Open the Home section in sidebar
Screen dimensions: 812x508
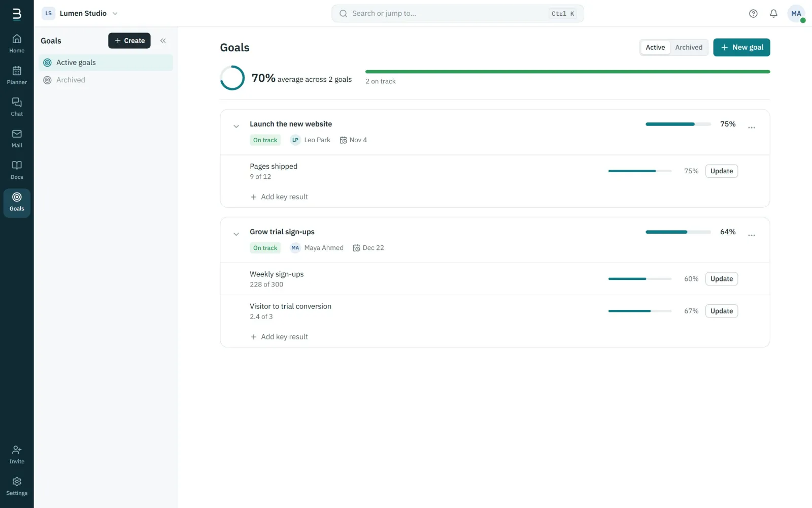[x=17, y=44]
